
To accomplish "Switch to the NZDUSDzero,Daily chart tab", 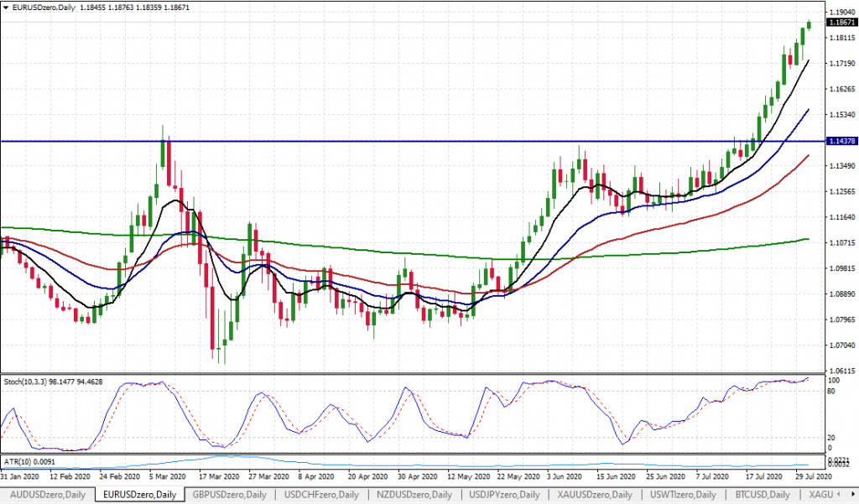I will point(416,495).
